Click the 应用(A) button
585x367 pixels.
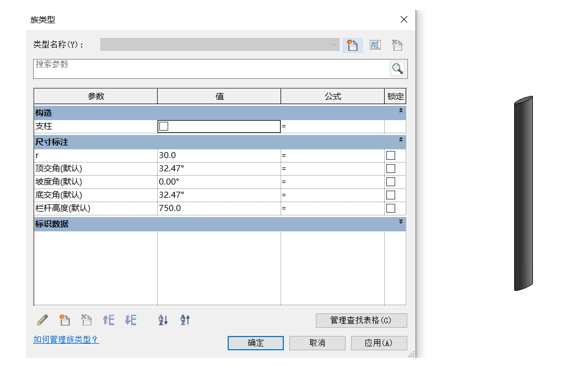pos(379,343)
